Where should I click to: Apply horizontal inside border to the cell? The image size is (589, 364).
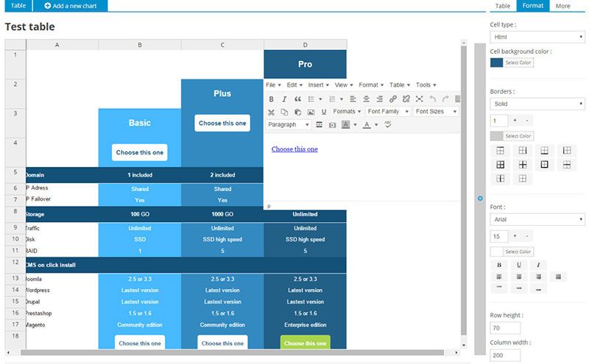tap(567, 165)
